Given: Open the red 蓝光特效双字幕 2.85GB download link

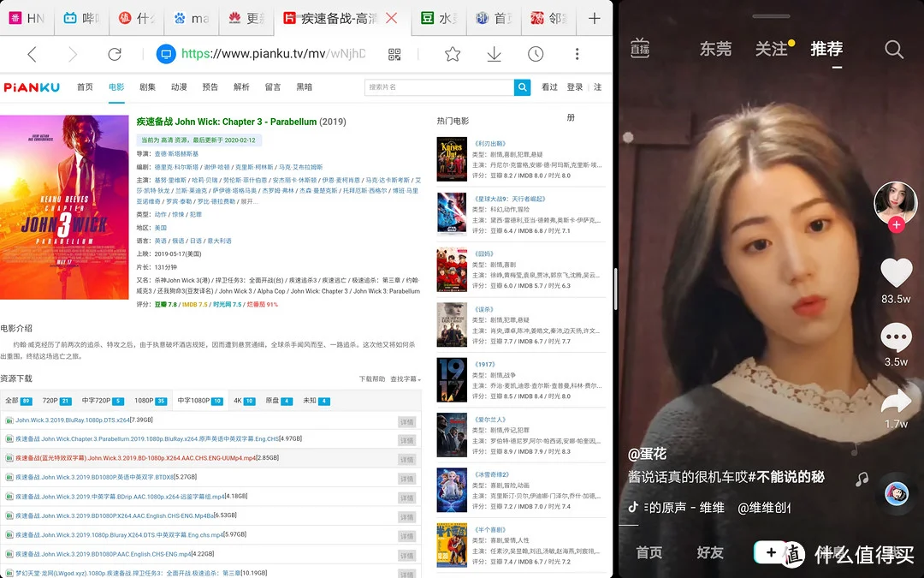Looking at the screenshot, I should tap(135, 457).
